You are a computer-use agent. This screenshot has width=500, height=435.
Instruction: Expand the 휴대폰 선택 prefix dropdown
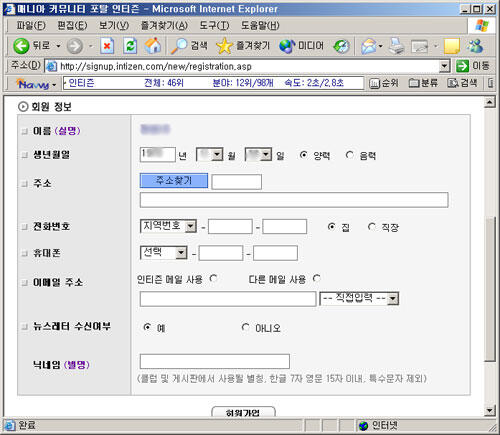point(164,253)
